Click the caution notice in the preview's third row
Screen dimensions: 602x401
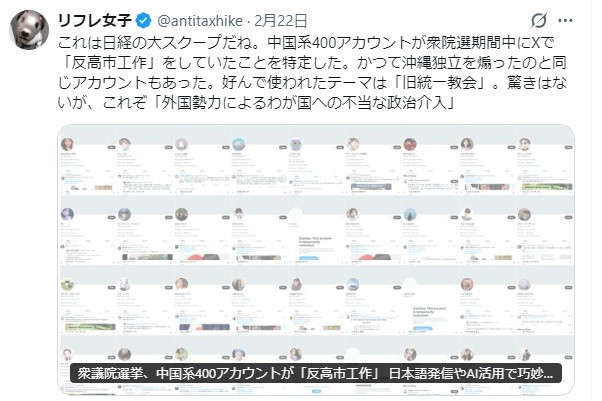pyautogui.click(x=429, y=312)
